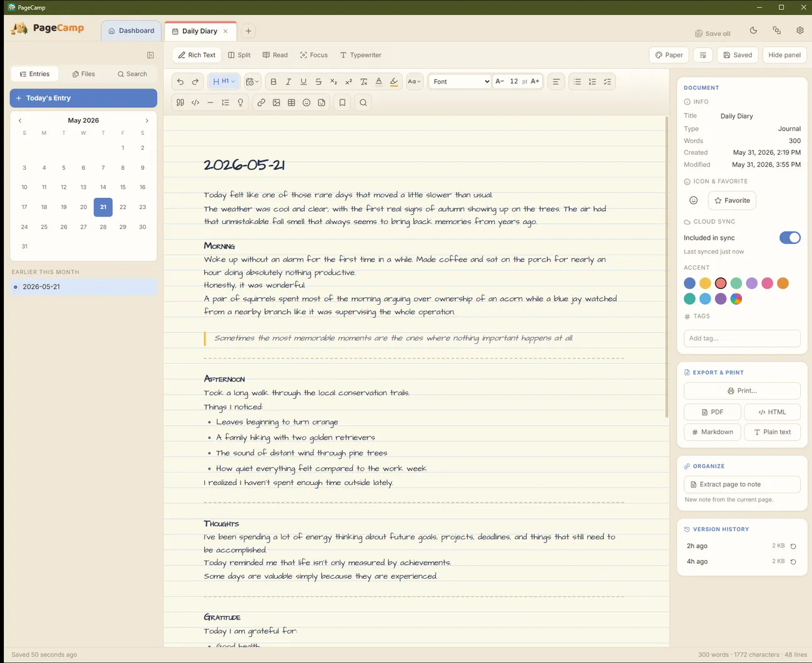Insert a code block
Viewport: 812px width, 663px height.
[196, 102]
